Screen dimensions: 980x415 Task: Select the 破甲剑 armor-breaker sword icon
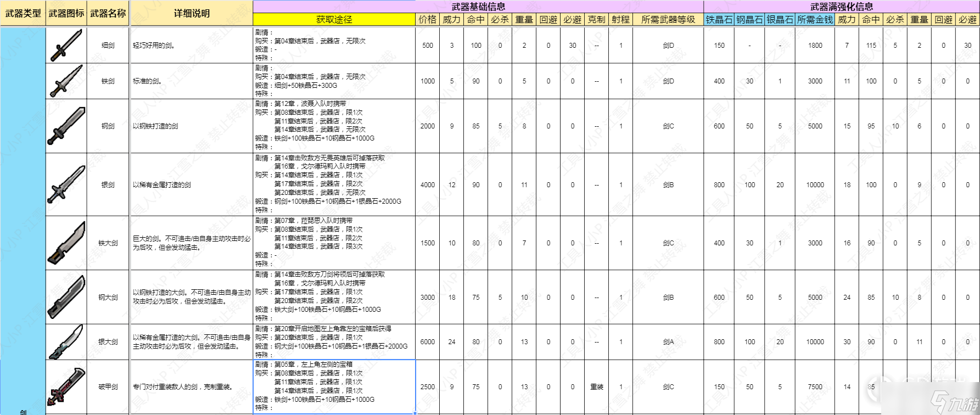tap(66, 386)
